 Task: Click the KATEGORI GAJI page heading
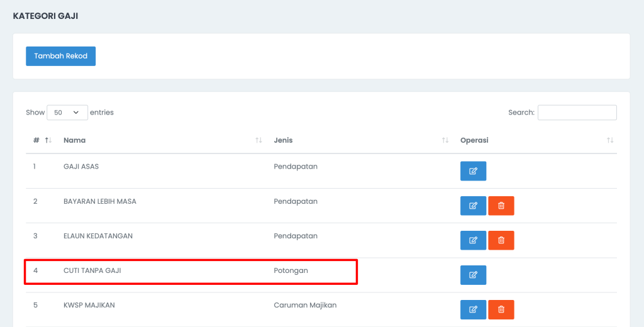[45, 16]
